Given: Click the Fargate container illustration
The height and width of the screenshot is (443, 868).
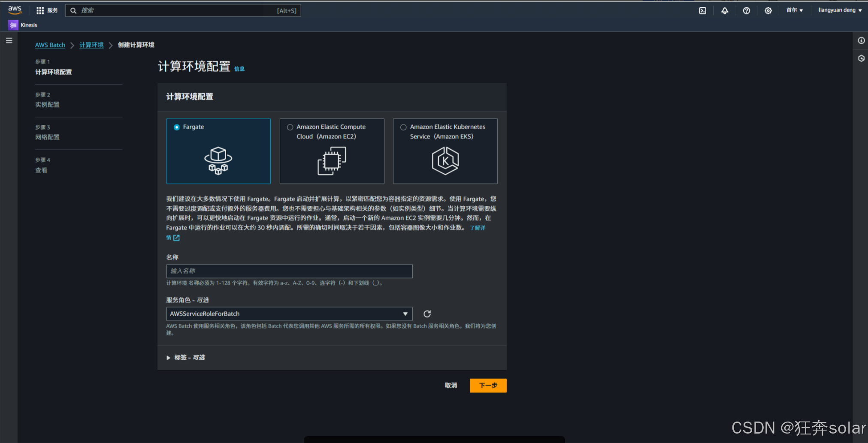Looking at the screenshot, I should pyautogui.click(x=218, y=160).
